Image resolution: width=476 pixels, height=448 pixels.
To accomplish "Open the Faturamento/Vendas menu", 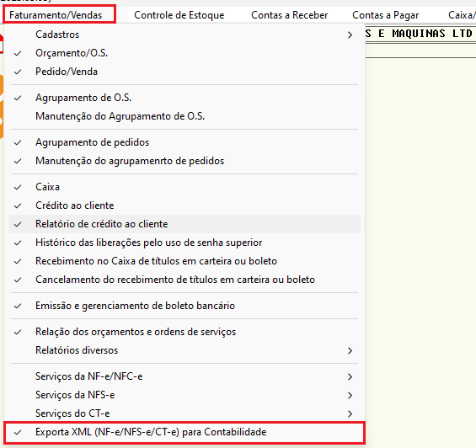I will pyautogui.click(x=56, y=15).
